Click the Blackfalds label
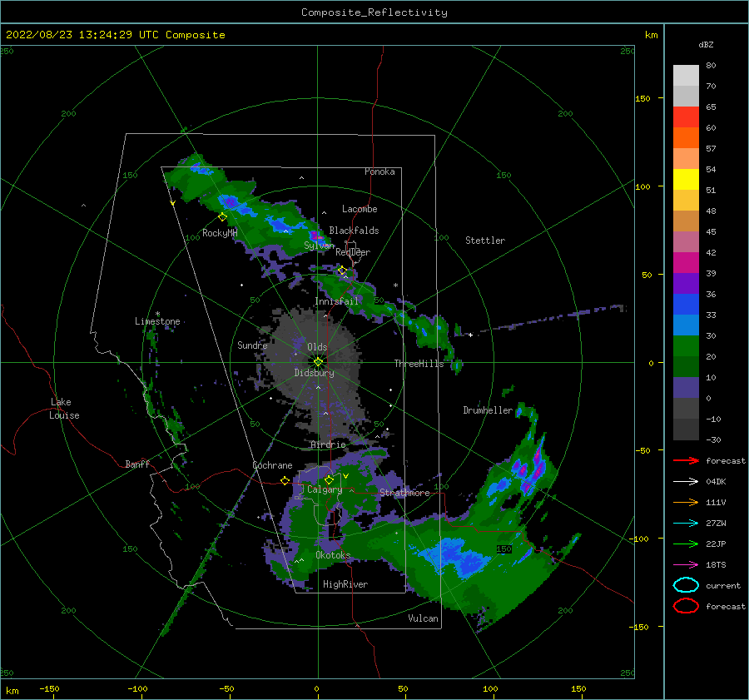The image size is (749, 700). pos(354,231)
